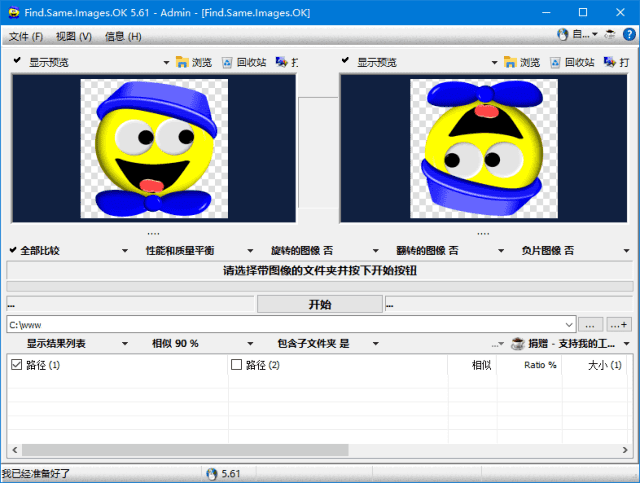This screenshot has width=640, height=483.
Task: Click the help question mark icon
Action: pos(629,34)
